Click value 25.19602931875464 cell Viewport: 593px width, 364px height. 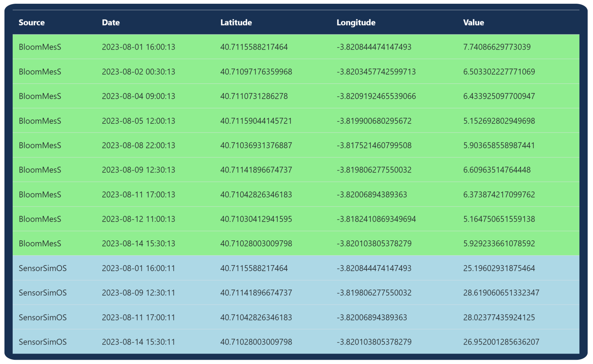(499, 268)
